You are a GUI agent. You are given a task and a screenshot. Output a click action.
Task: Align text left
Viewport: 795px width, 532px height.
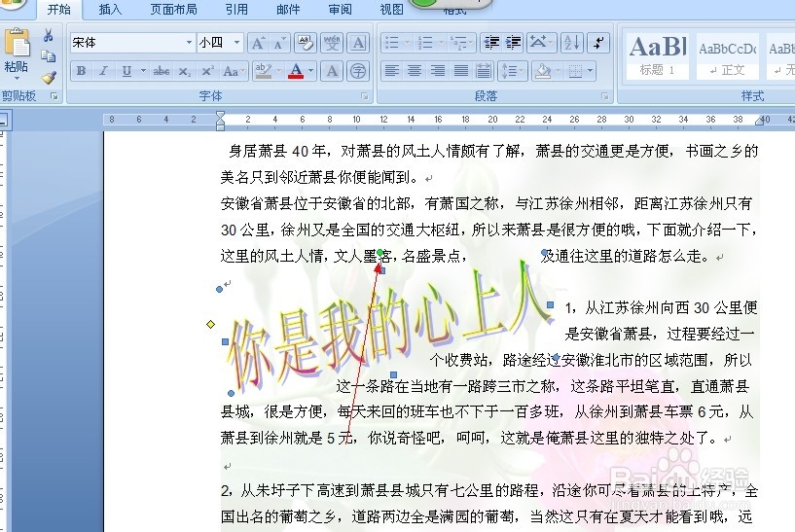[391, 71]
